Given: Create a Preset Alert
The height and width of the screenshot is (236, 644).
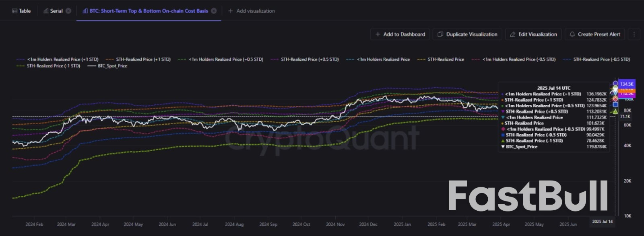Looking at the screenshot, I should [x=594, y=34].
